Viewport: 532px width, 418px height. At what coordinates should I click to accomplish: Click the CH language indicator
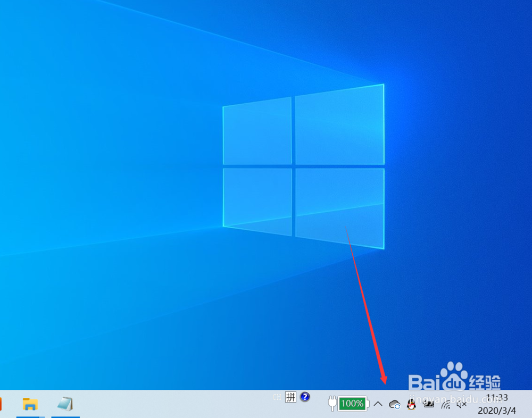(277, 397)
